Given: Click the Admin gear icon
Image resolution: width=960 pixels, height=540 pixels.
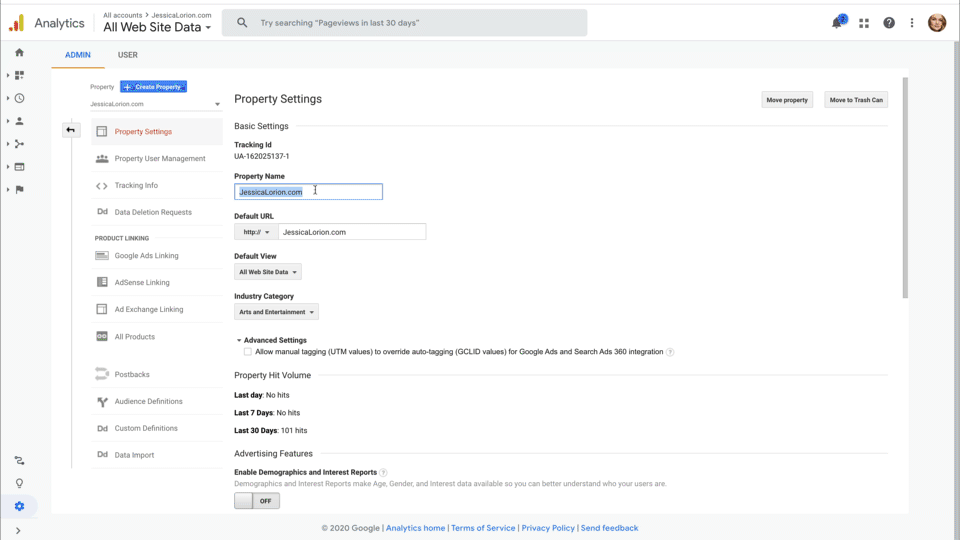Looking at the screenshot, I should click(x=20, y=506).
